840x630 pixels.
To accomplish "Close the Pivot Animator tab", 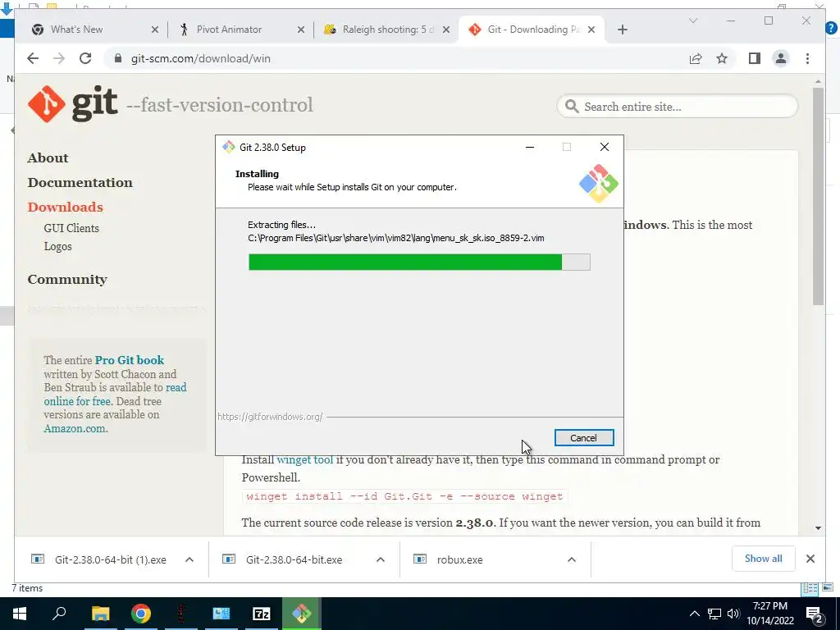I will click(x=300, y=30).
